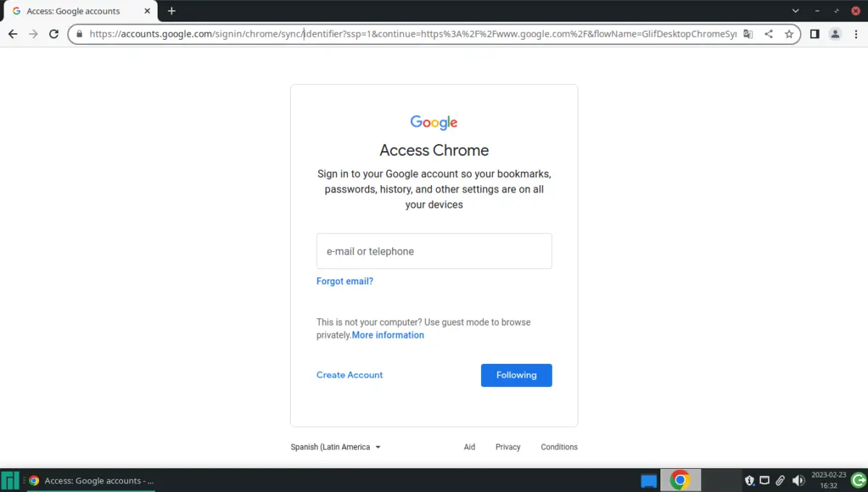
Task: Open the Chrome profile avatar icon
Action: (835, 34)
